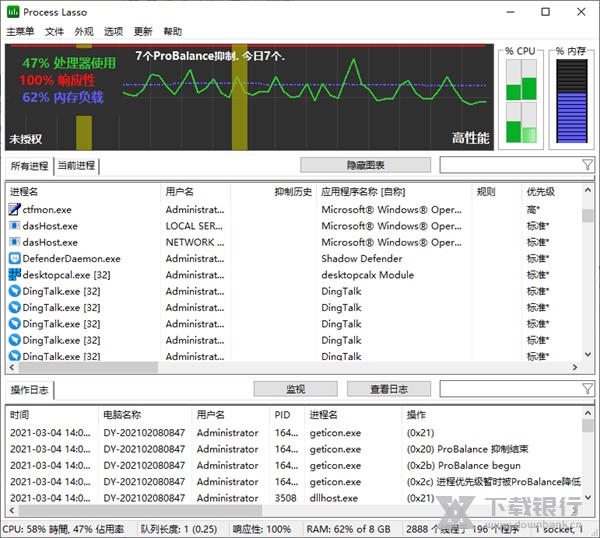Click the % 内存 memory meter
The height and width of the screenshot is (538, 600).
[x=571, y=100]
